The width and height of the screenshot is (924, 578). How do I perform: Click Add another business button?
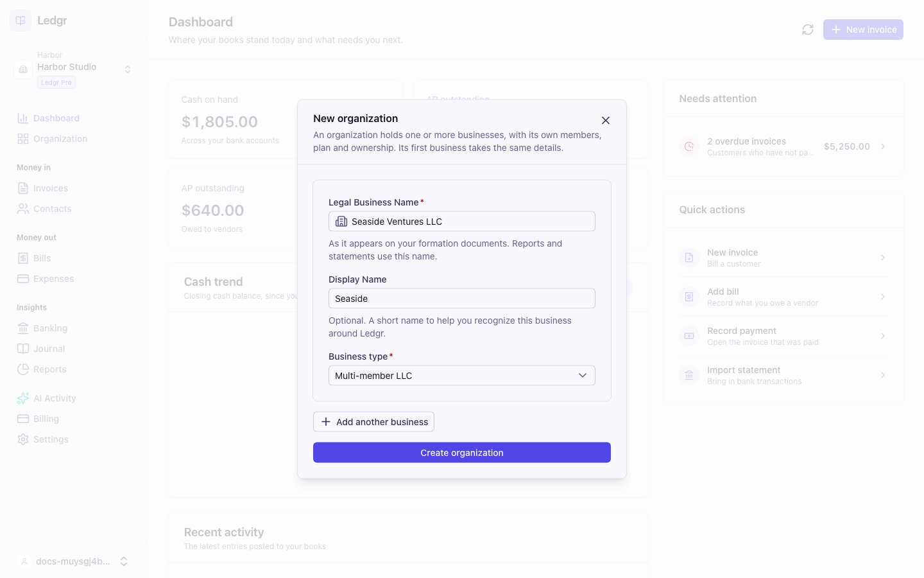[373, 422]
